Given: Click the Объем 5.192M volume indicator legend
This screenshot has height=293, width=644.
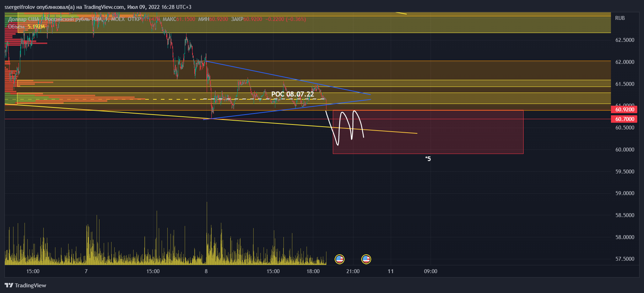Looking at the screenshot, I should pyautogui.click(x=26, y=27).
